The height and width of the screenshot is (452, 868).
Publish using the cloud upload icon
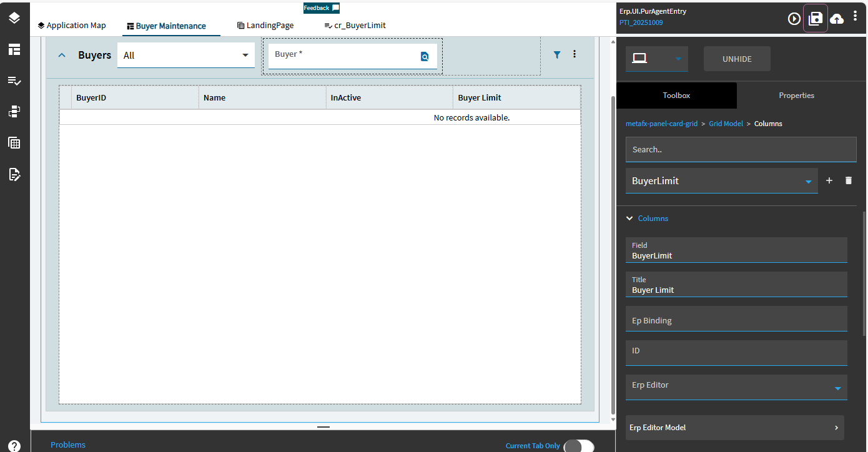click(x=837, y=19)
